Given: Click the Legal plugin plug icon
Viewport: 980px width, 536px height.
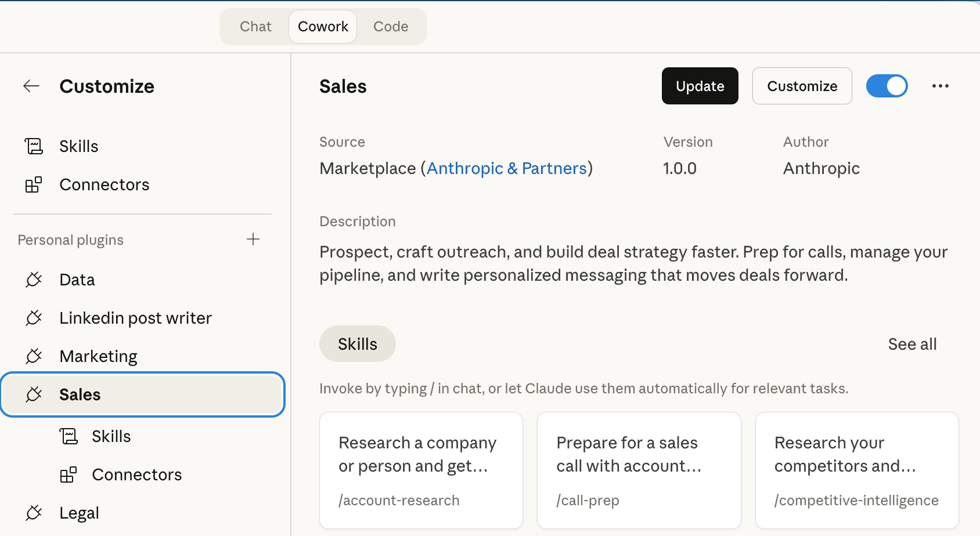Looking at the screenshot, I should pos(34,513).
